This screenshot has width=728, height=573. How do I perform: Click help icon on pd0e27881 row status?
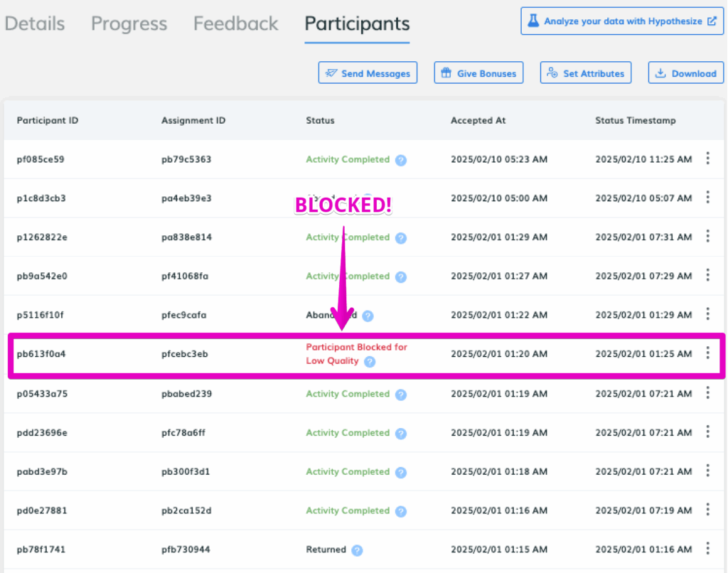point(400,511)
